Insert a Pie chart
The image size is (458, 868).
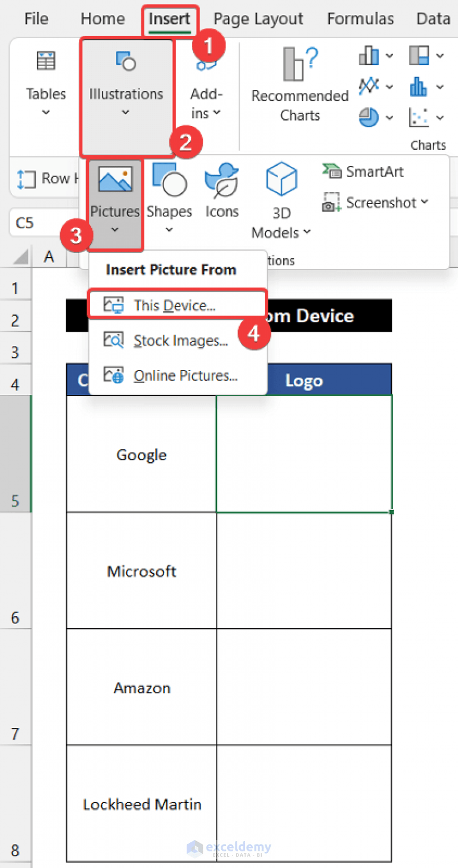coord(369,118)
